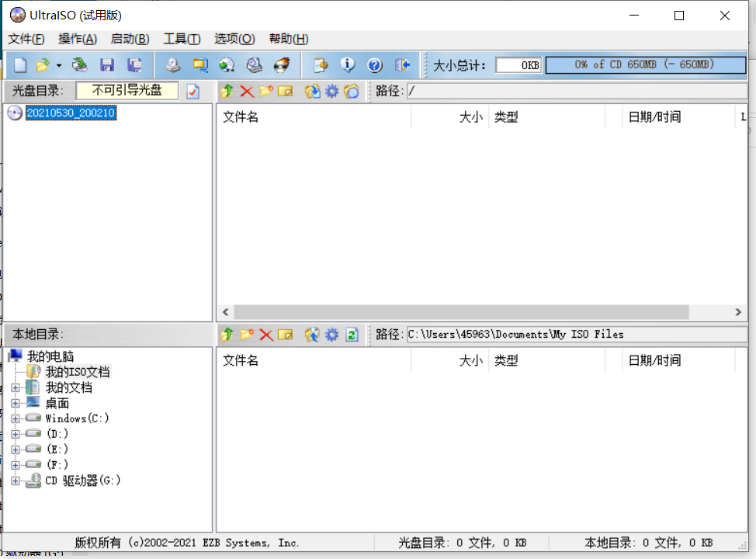Expand the (E:) drive node

point(16,450)
